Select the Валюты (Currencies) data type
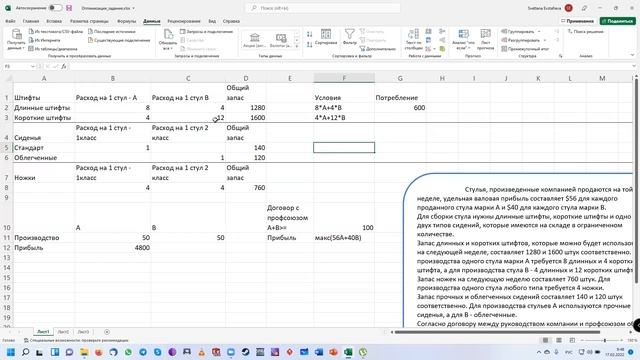Viewport: 640px width, 360px height. [281, 40]
